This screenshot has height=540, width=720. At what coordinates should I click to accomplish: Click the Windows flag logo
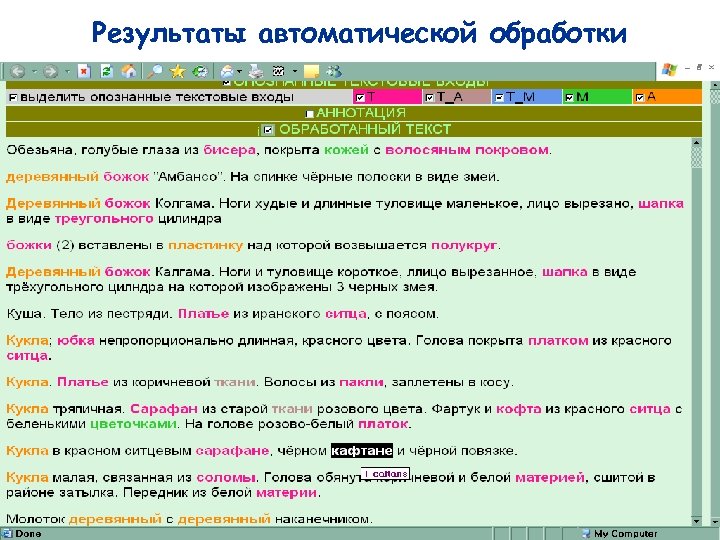(x=669, y=70)
